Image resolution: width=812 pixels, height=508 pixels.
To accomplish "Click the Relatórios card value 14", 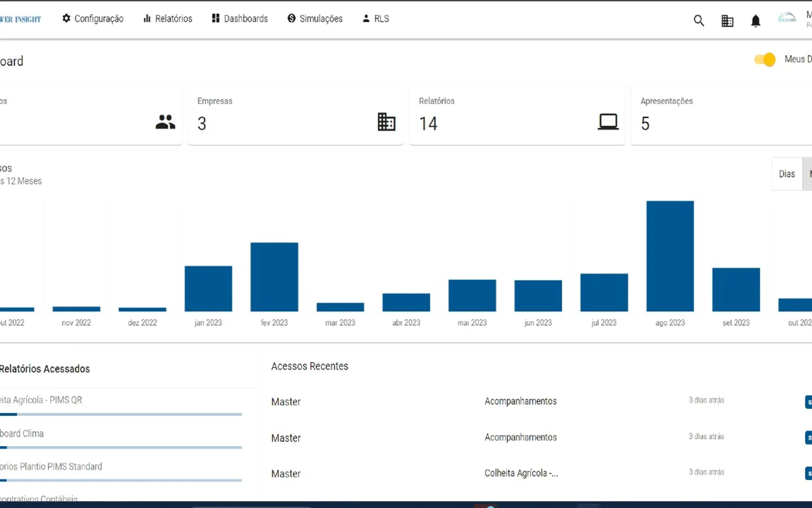I will coord(428,123).
